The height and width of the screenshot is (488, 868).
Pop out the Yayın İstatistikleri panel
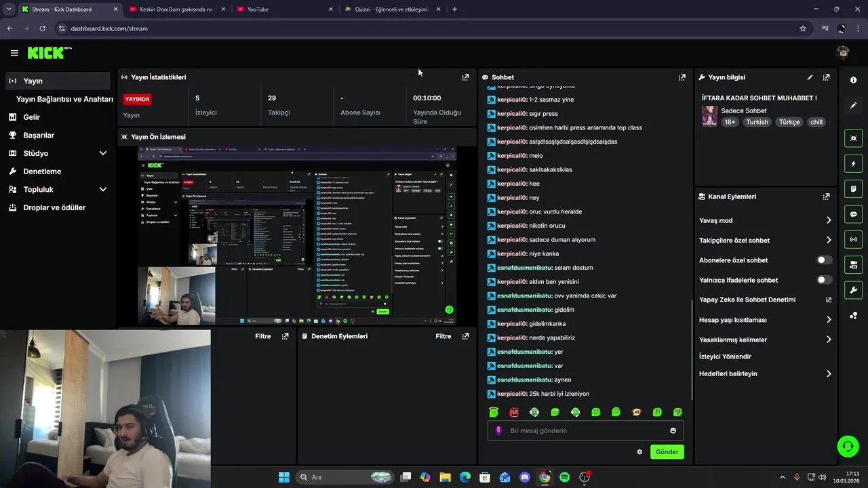pyautogui.click(x=465, y=77)
